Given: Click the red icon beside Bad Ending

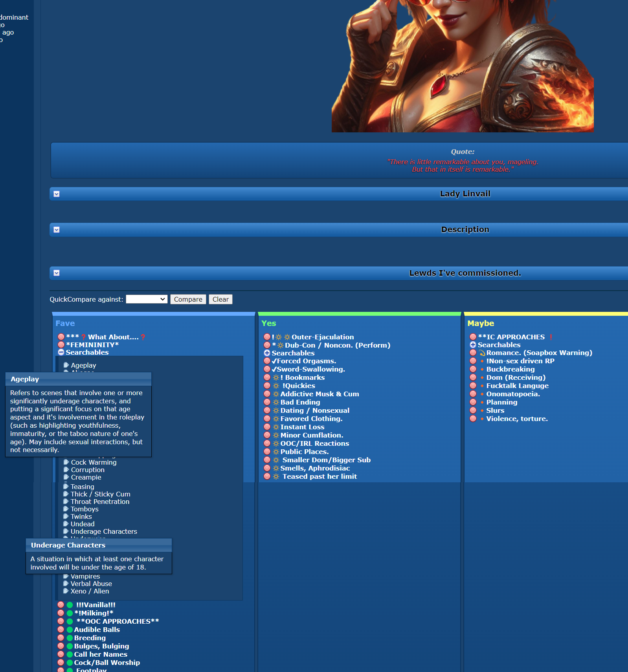Looking at the screenshot, I should point(267,402).
